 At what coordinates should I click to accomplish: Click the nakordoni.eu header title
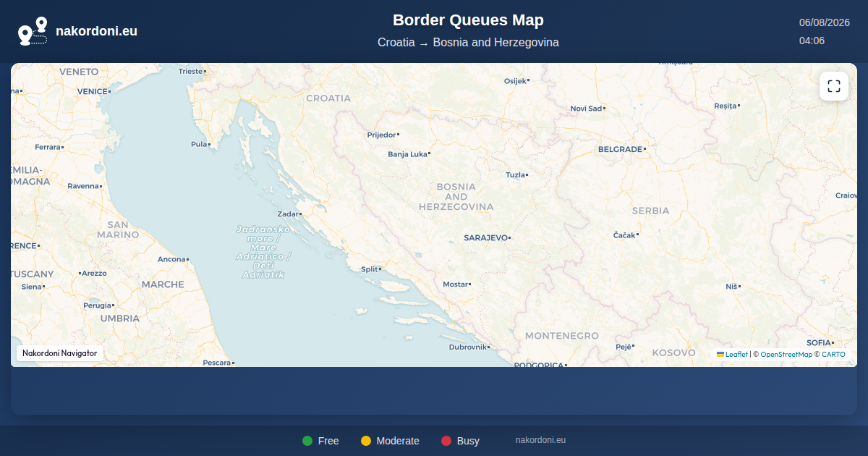coord(96,31)
